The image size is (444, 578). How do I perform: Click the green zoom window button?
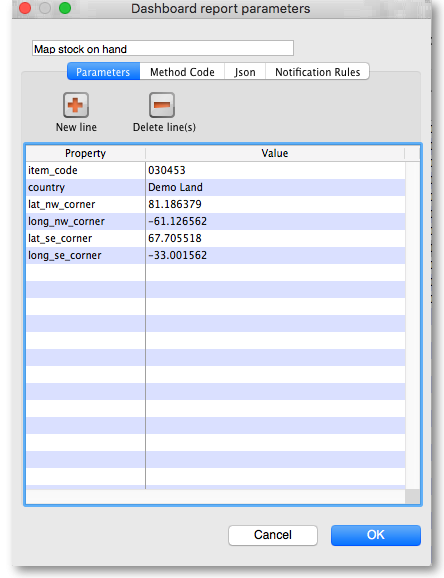pos(65,8)
